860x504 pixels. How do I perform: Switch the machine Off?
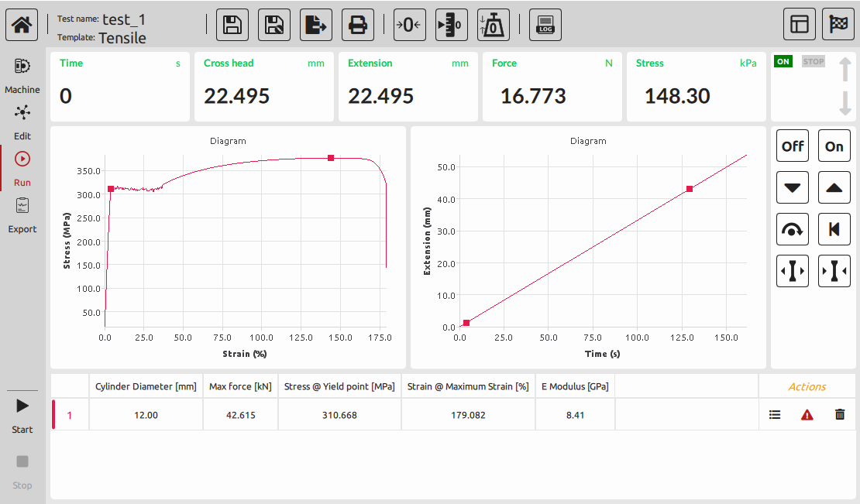point(793,146)
